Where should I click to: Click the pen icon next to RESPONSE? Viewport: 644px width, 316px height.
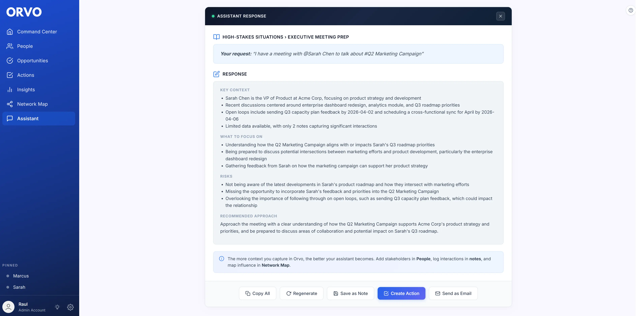coord(217,74)
